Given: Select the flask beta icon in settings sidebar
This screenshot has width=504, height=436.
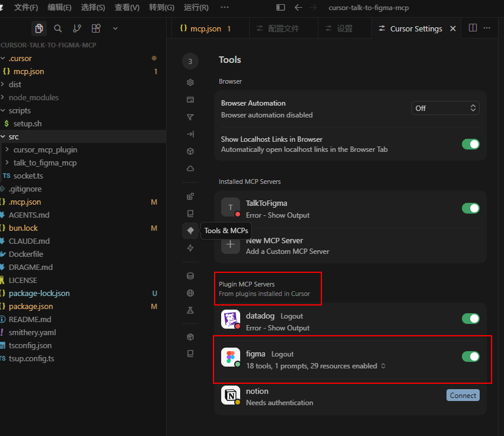Looking at the screenshot, I should coord(190,310).
